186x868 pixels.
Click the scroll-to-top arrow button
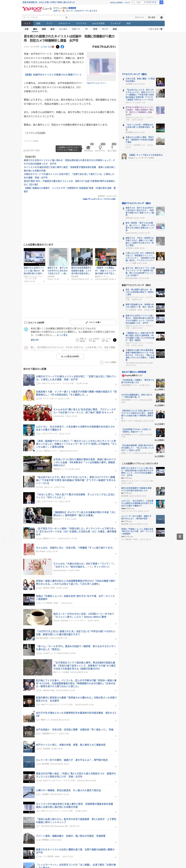180,537
